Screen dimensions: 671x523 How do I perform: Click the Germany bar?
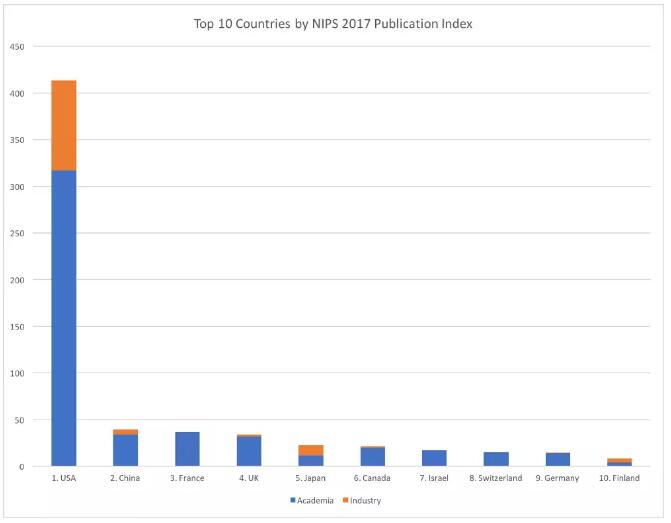pyautogui.click(x=558, y=459)
